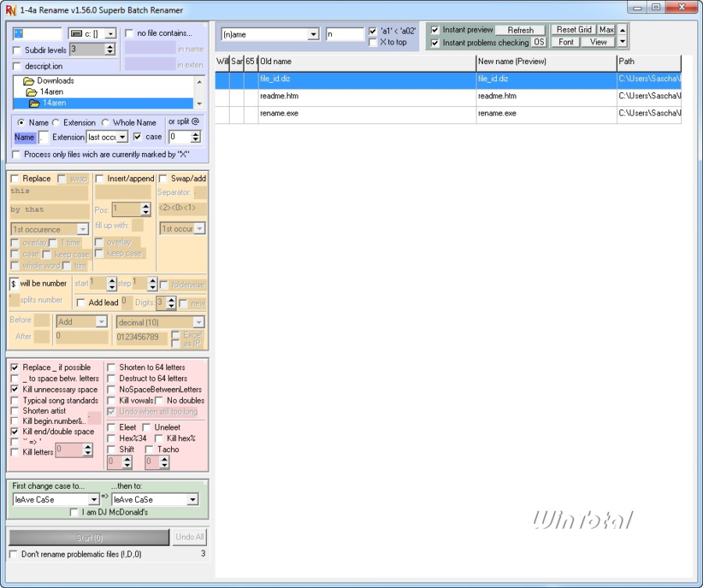Open the 'last occu' extension dropdown
This screenshot has width=703, height=588.
123,137
